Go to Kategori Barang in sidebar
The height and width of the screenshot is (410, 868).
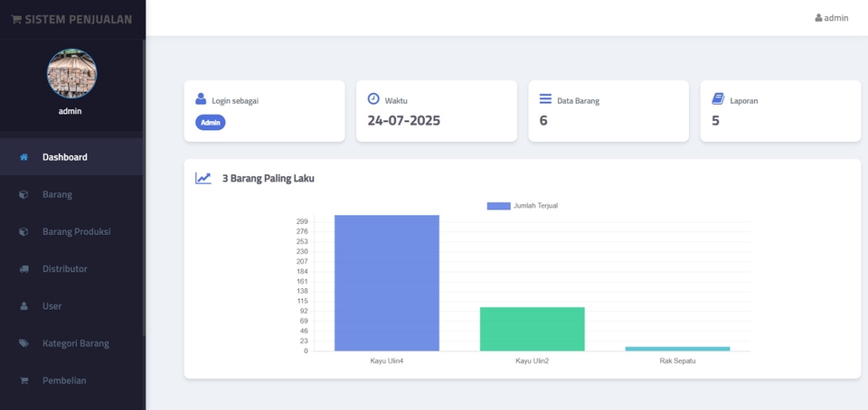75,343
